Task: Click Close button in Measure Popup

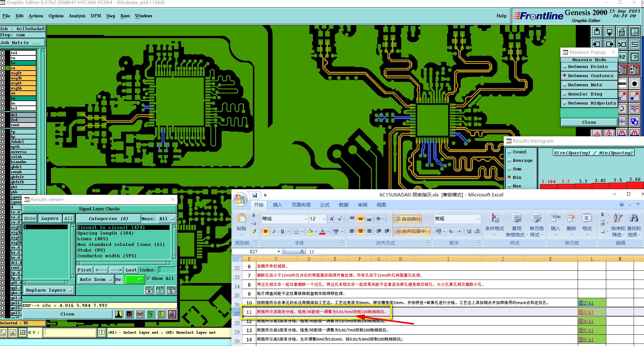Action: (589, 122)
